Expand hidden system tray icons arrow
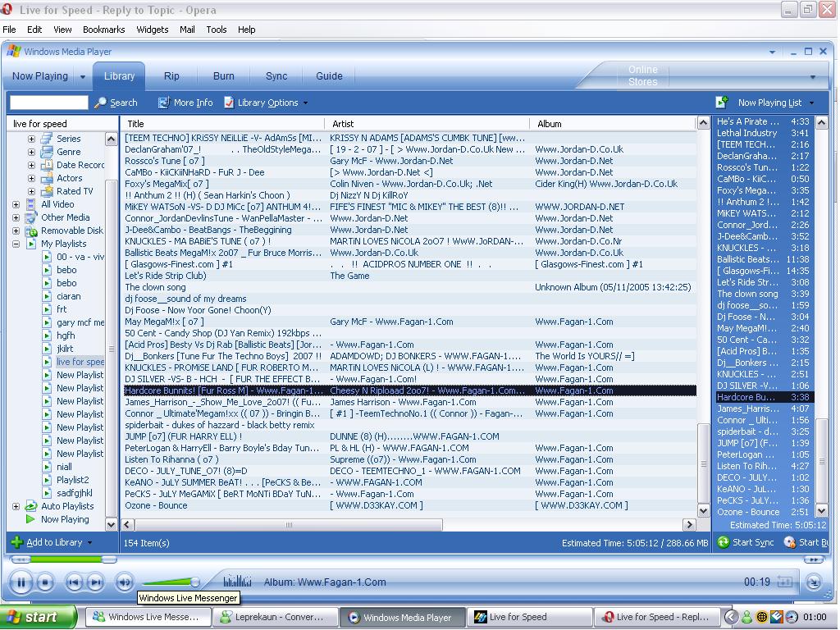840x630 pixels. click(x=731, y=617)
